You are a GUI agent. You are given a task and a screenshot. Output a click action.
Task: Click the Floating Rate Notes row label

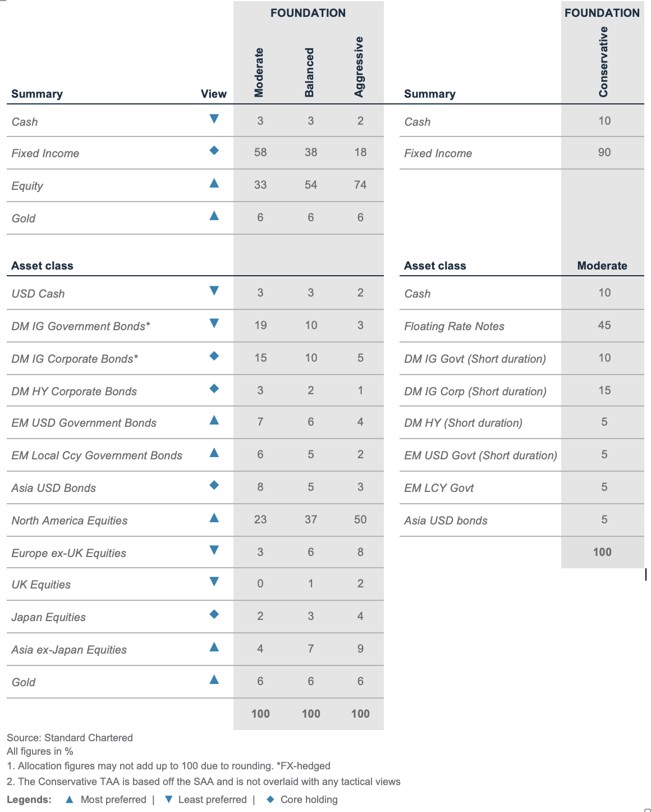coord(454,326)
